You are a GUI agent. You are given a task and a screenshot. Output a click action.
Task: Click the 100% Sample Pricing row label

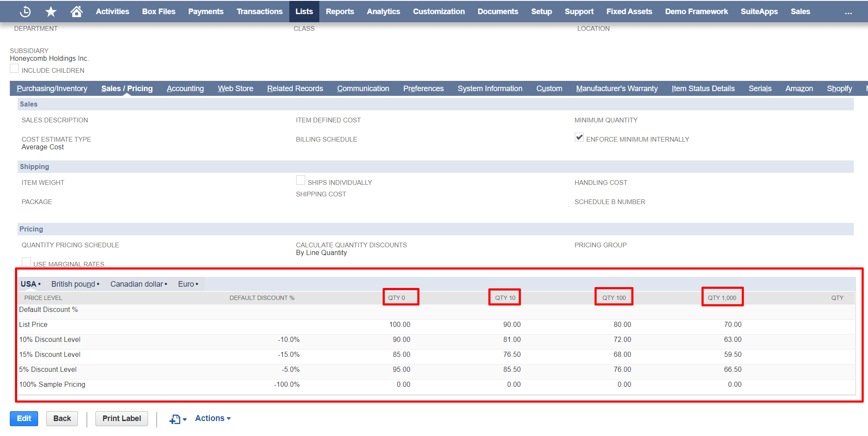52,385
